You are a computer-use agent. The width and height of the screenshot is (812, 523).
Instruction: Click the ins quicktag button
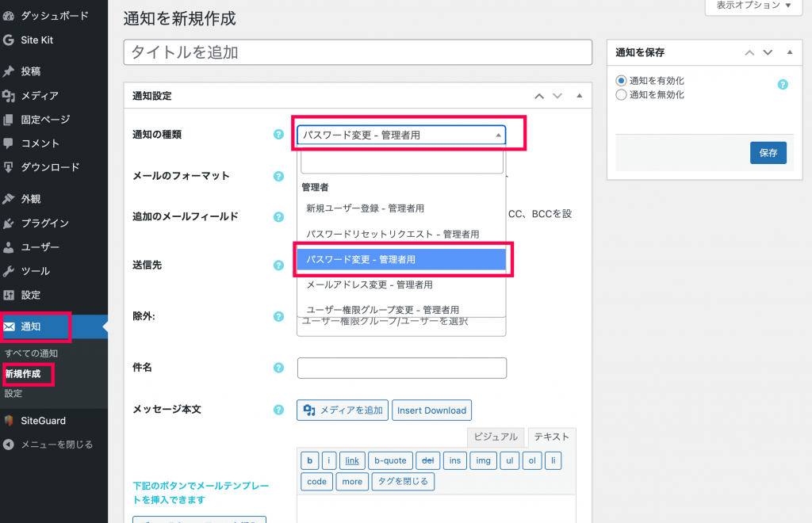[x=455, y=460]
